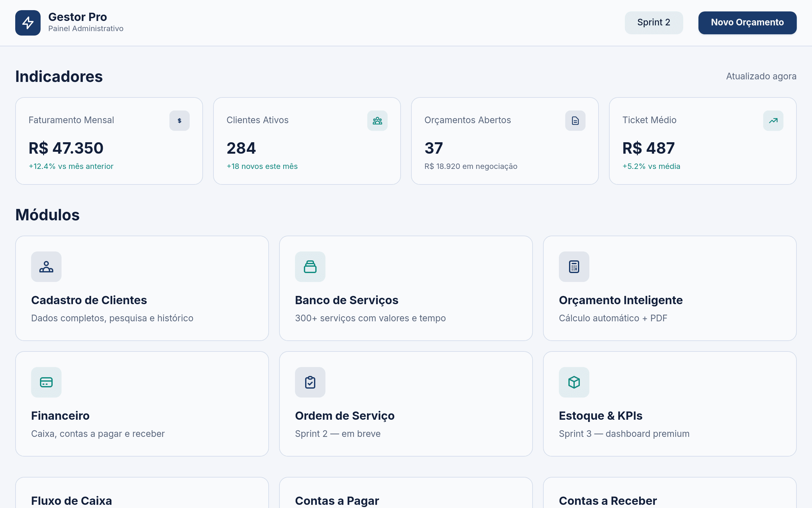Click the Indicadores heading

click(x=59, y=76)
